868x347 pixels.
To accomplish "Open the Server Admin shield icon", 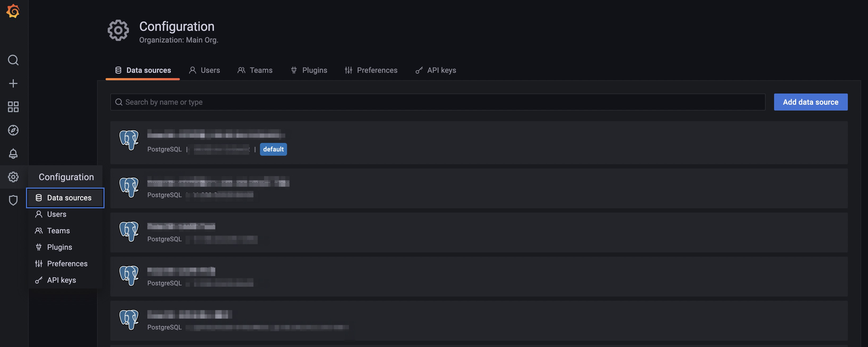I will pos(13,200).
